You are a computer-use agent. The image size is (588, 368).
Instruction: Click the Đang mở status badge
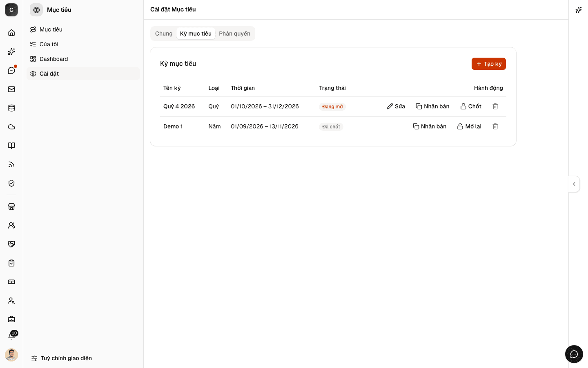pos(332,107)
